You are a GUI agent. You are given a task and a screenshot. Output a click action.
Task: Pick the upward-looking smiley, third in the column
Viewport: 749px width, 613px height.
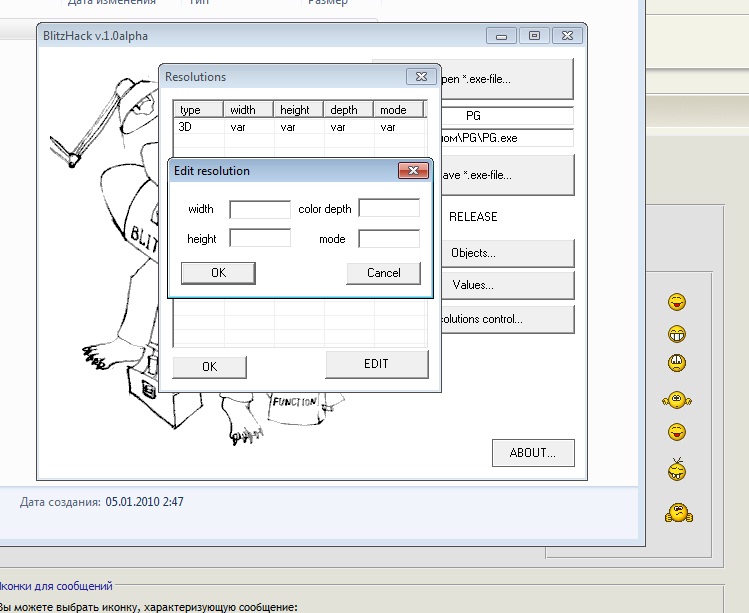coord(677,364)
